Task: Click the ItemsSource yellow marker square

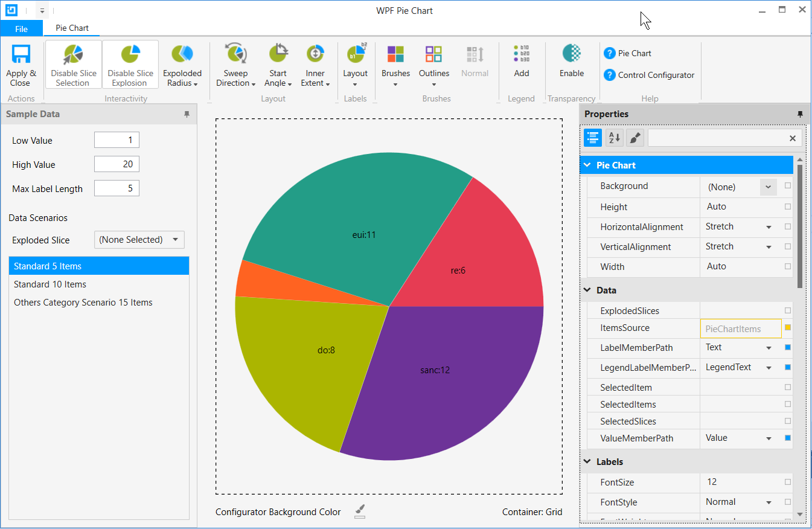Action: click(788, 327)
